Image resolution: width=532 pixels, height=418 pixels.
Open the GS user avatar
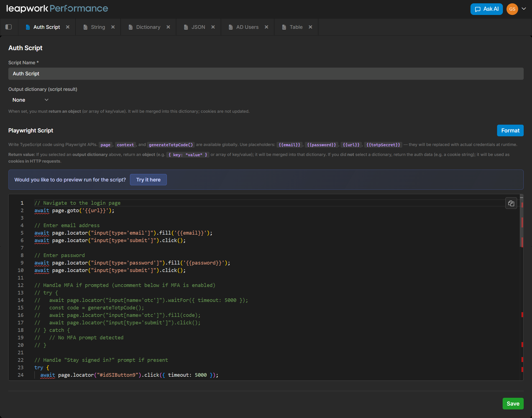point(512,9)
